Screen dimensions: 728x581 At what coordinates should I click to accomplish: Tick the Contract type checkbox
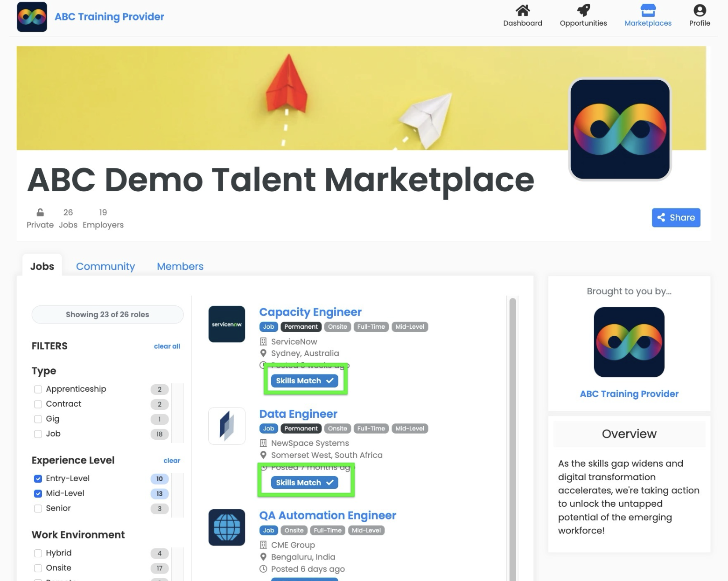[38, 404]
